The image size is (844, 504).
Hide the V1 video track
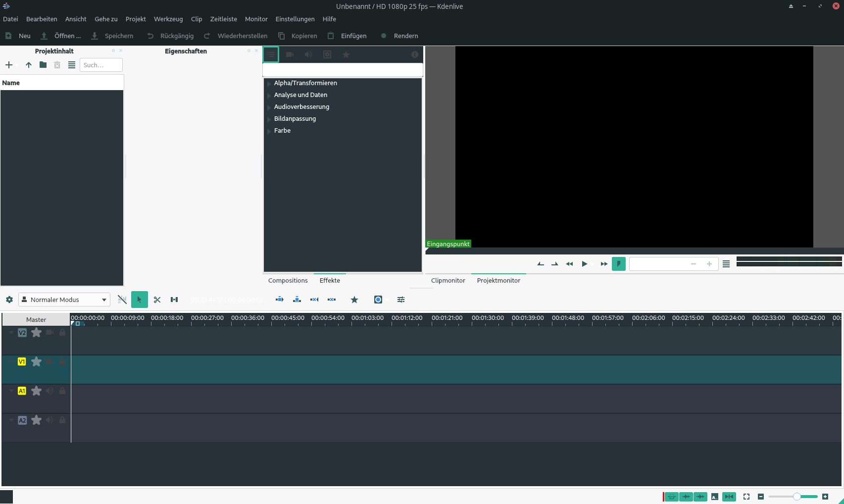tap(50, 362)
